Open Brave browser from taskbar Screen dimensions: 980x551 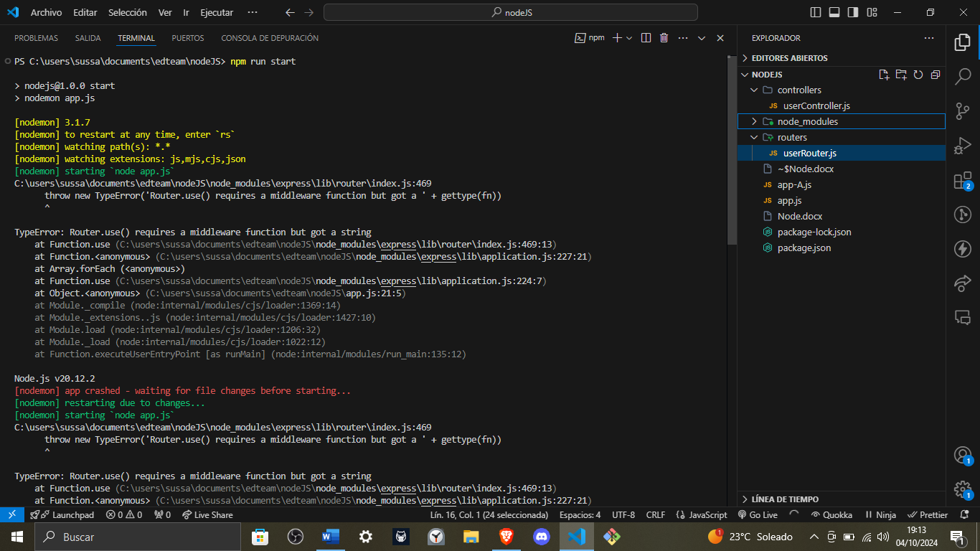pyautogui.click(x=506, y=537)
